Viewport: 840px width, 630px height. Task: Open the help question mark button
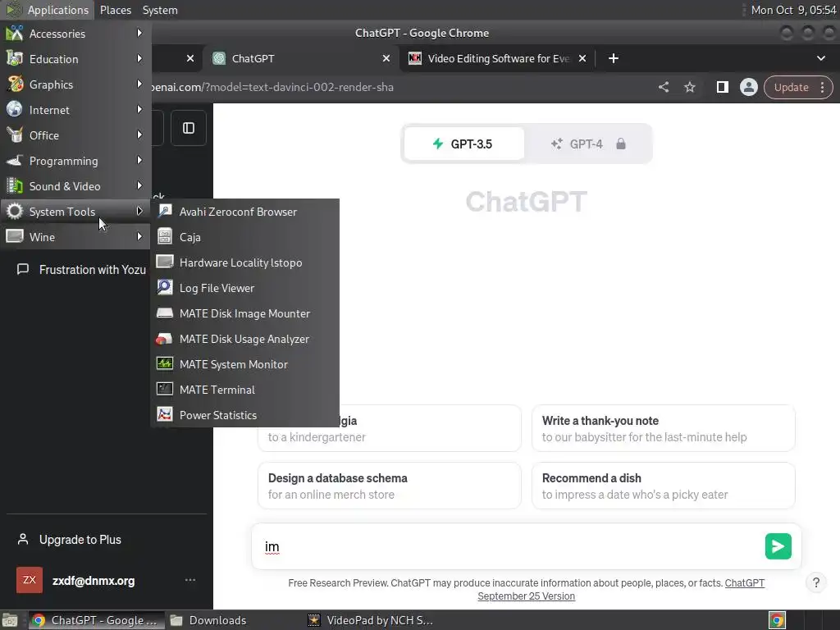point(816,583)
